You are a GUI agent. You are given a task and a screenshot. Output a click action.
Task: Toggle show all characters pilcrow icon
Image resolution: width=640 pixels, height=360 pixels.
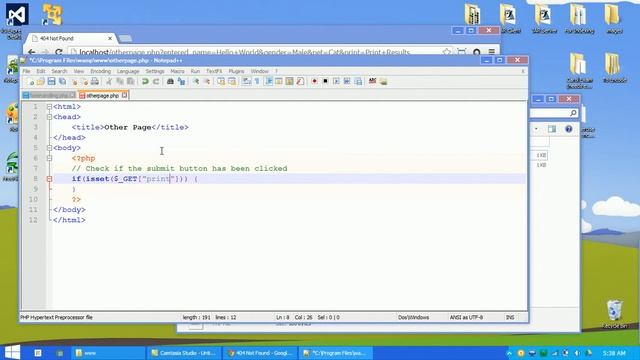[257, 82]
